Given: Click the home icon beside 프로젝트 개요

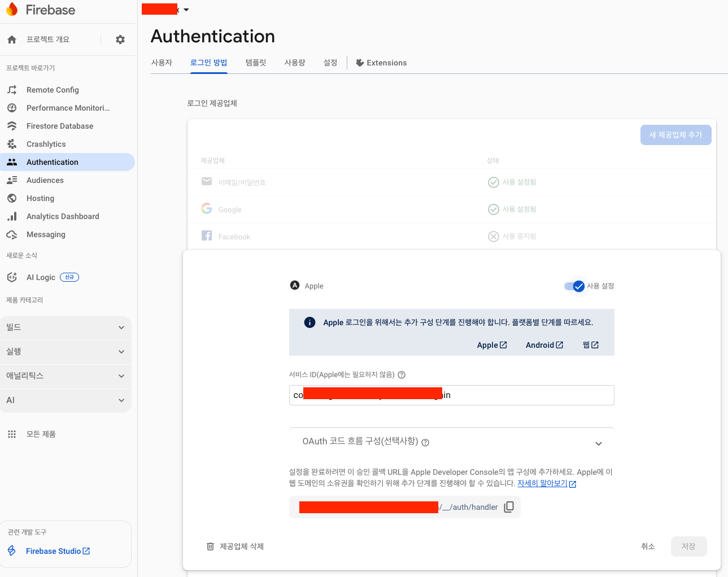Looking at the screenshot, I should tap(12, 40).
